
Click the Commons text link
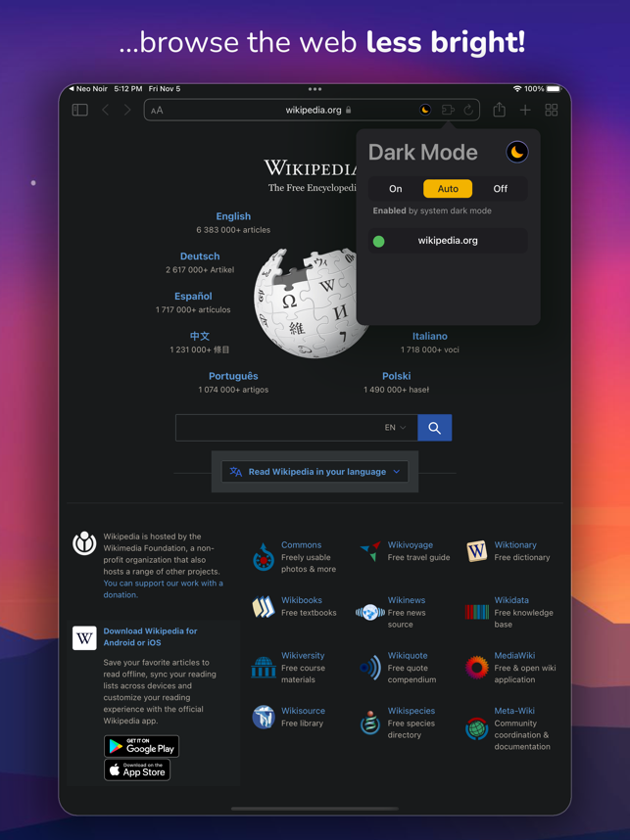tap(302, 544)
